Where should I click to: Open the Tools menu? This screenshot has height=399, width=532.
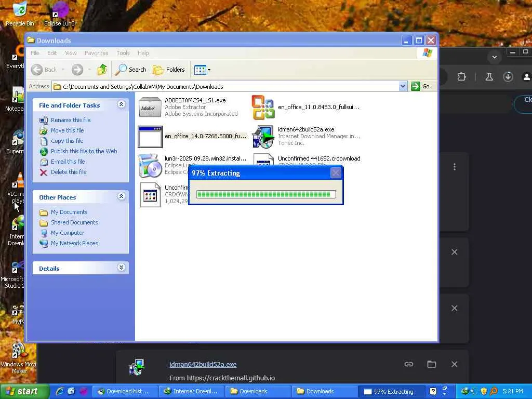click(123, 53)
